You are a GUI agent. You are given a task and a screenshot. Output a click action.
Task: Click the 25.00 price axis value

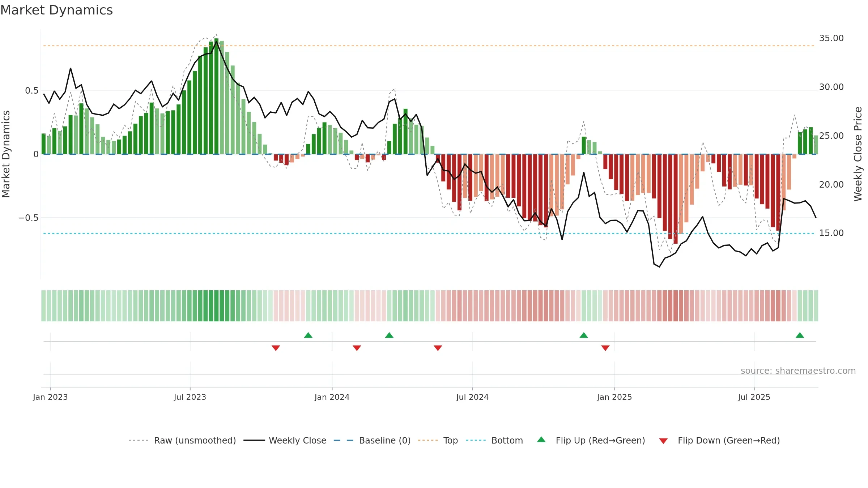pos(831,136)
